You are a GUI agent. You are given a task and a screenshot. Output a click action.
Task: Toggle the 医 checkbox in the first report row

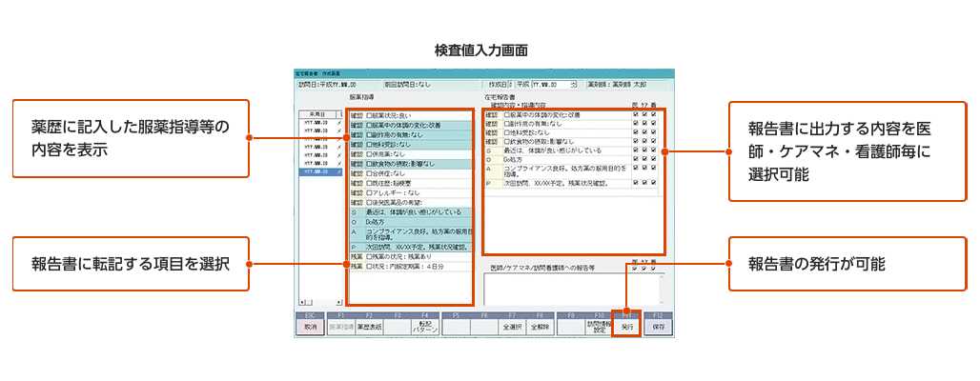pyautogui.click(x=636, y=115)
